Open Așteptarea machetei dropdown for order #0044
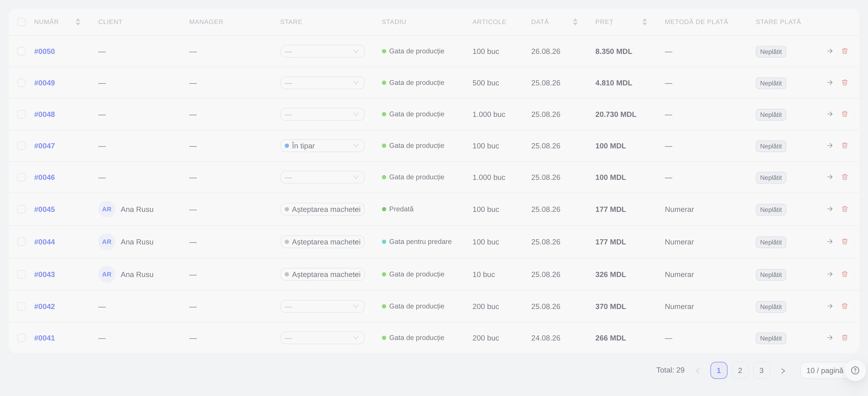868x396 pixels. pos(322,242)
